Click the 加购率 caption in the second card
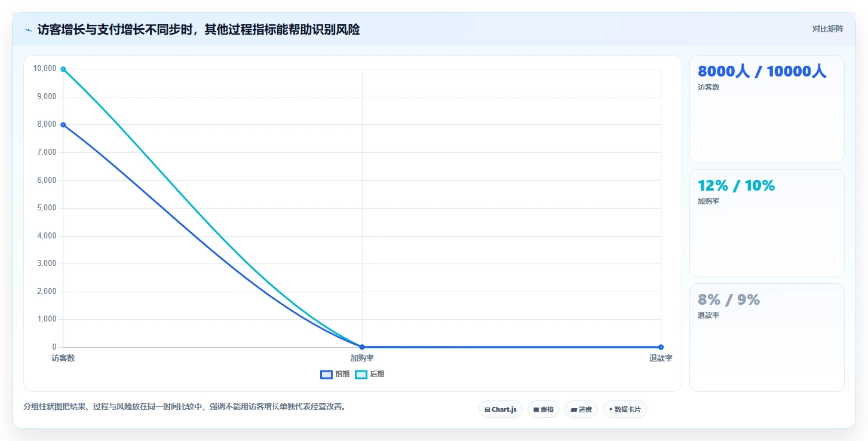 point(708,201)
